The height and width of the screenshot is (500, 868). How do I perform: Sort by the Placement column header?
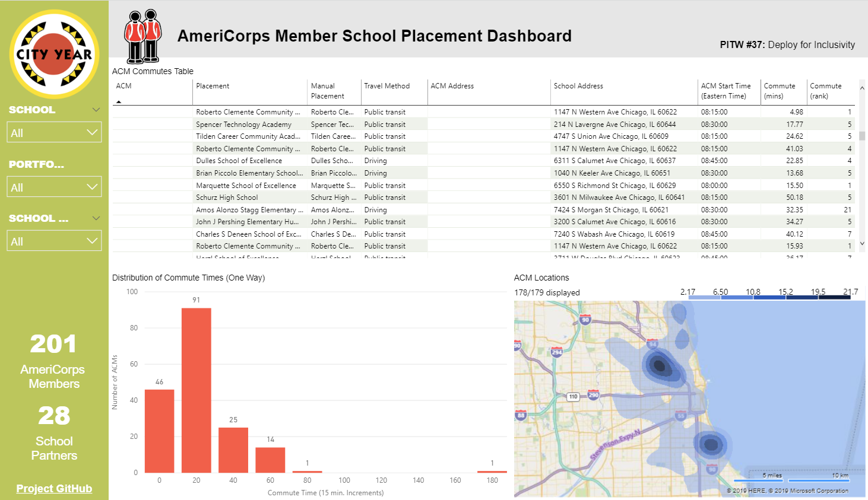213,86
